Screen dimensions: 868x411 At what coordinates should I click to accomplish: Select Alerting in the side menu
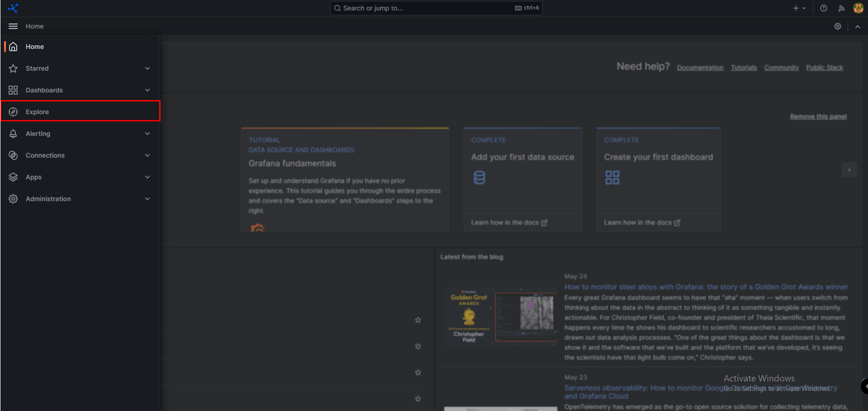38,134
